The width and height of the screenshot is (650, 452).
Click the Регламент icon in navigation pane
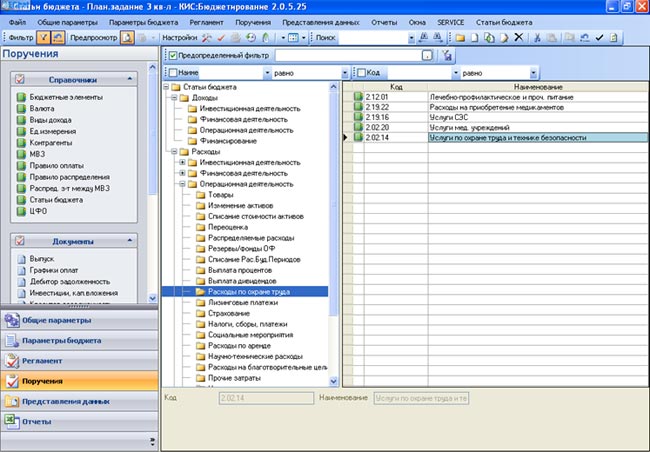pyautogui.click(x=11, y=361)
